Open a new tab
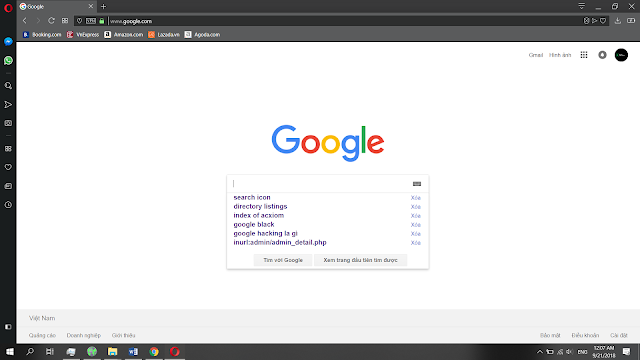The image size is (640, 360). pos(103,7)
